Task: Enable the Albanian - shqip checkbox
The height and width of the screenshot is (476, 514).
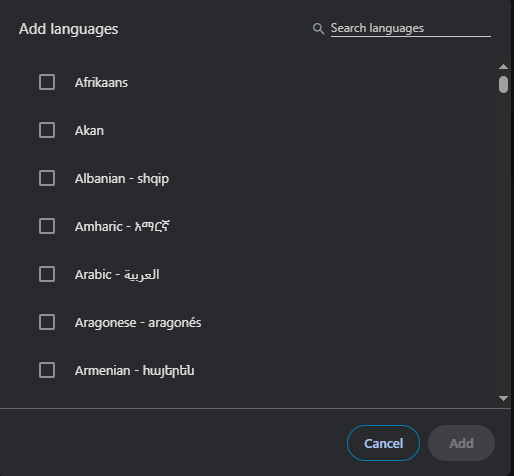Action: 47,178
